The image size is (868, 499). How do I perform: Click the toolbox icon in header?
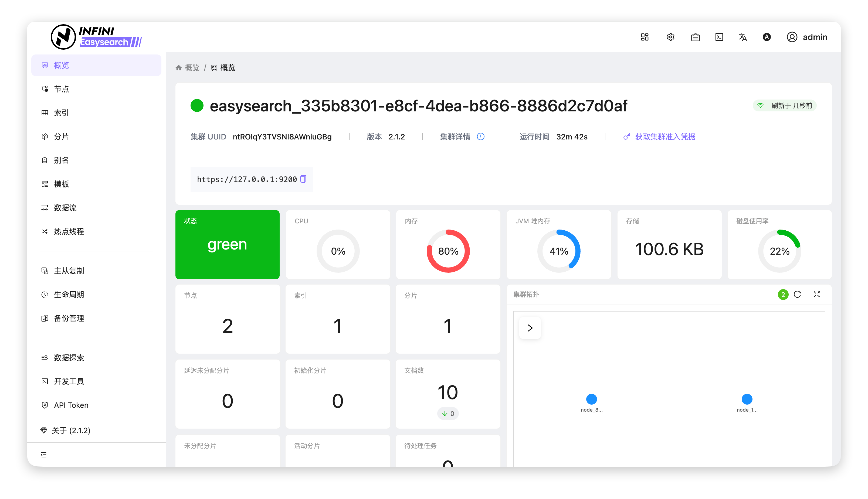click(696, 37)
